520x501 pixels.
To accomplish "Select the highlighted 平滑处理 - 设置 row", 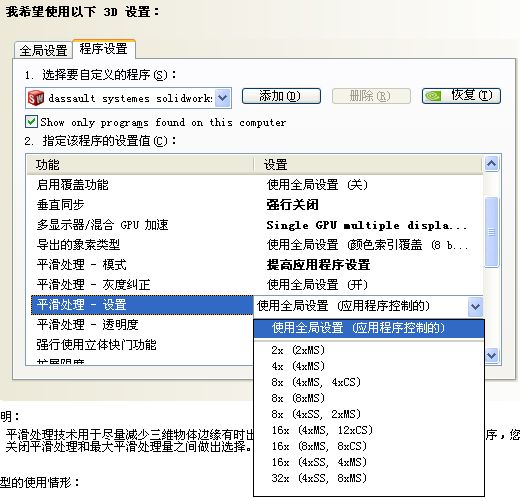I will 142,305.
